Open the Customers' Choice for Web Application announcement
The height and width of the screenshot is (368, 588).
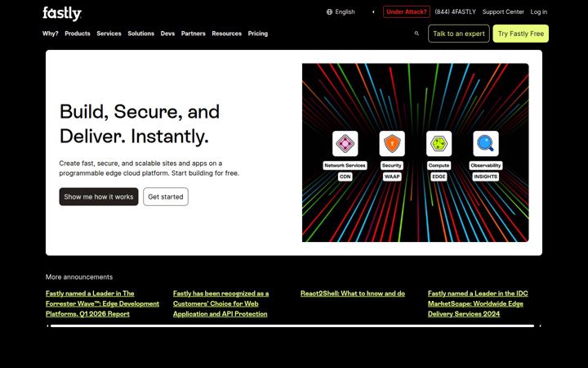pos(220,303)
